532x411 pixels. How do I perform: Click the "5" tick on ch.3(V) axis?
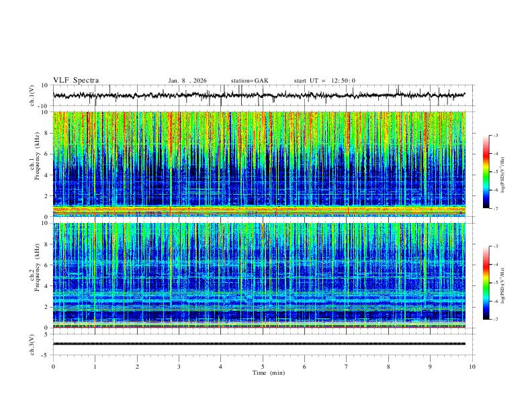(46, 334)
